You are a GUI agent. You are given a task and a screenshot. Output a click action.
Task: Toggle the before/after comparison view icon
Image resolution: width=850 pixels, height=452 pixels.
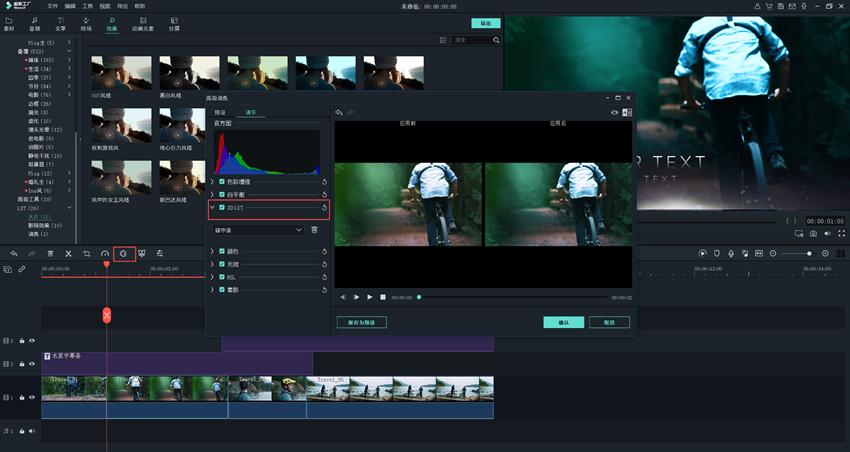[x=627, y=113]
